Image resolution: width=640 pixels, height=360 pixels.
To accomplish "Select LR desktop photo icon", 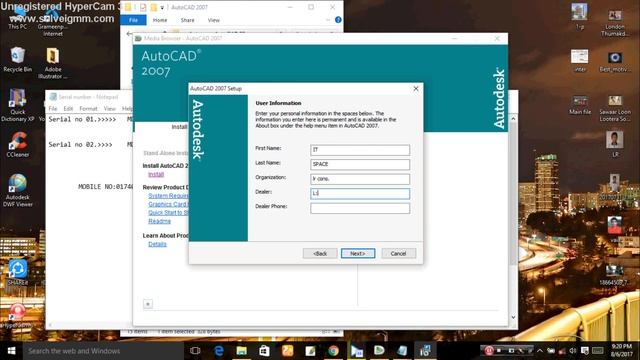I will [x=615, y=144].
